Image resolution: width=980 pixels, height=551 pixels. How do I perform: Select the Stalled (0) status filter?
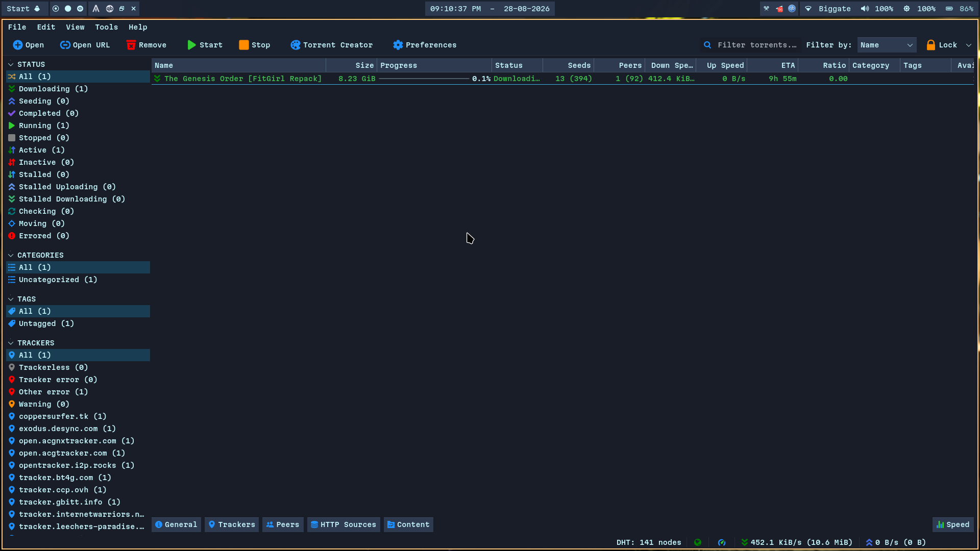[x=78, y=174]
